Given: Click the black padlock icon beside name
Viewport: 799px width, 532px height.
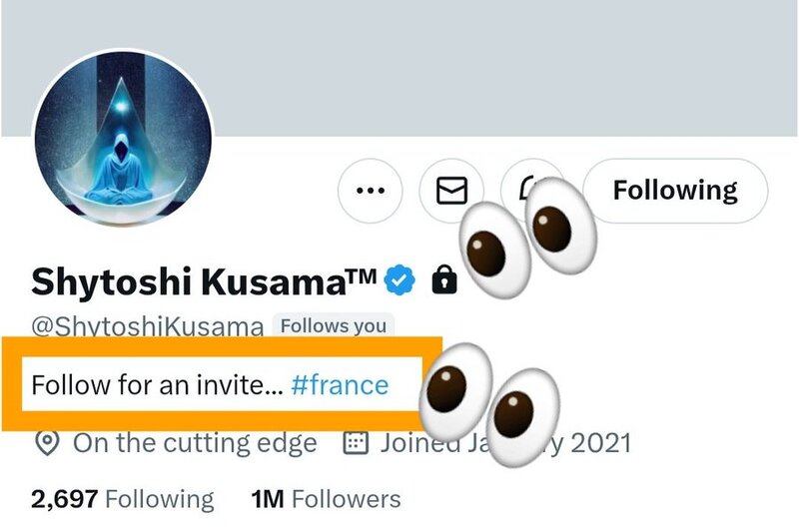Looking at the screenshot, I should 442,282.
